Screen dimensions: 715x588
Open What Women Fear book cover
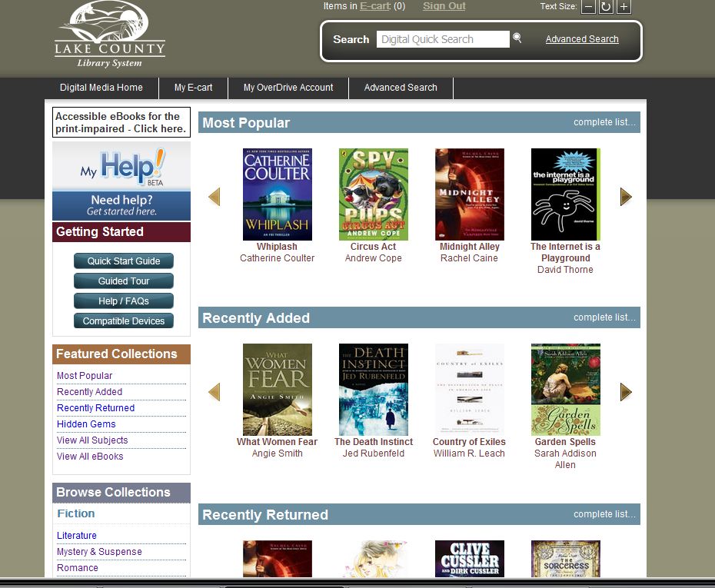[x=278, y=390]
